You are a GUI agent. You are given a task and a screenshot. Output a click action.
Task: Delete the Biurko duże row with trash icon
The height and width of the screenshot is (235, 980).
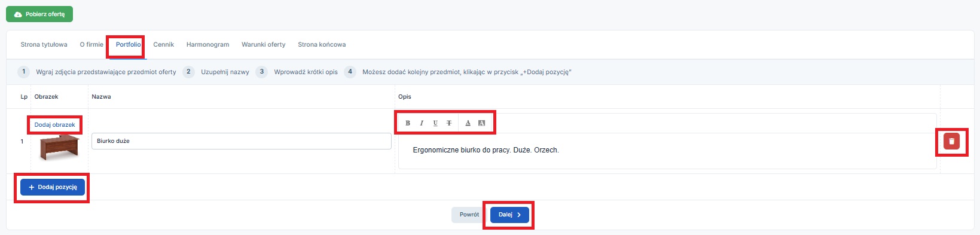pos(951,141)
